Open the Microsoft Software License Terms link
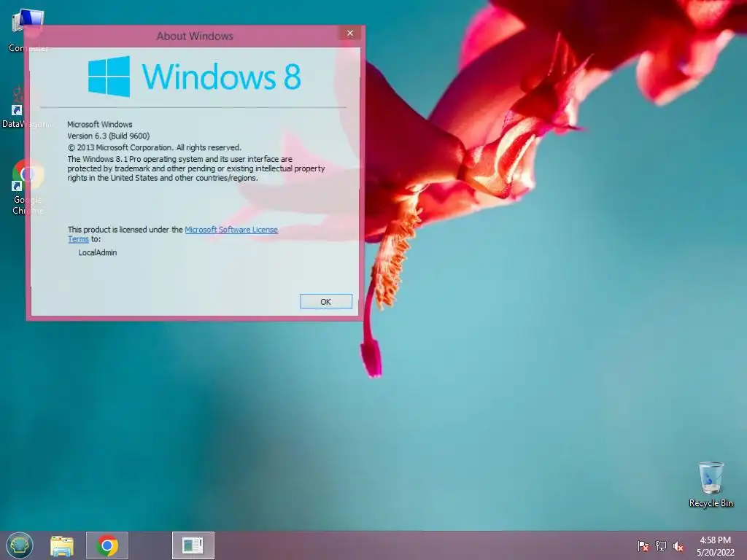The image size is (747, 560). (x=231, y=230)
